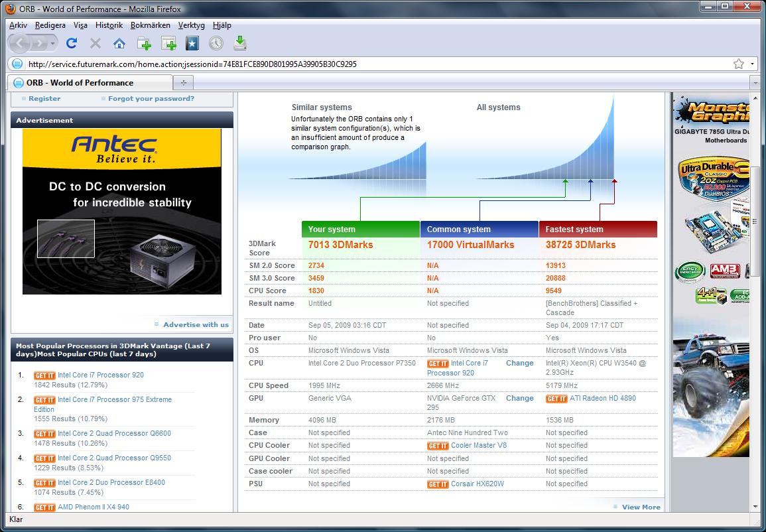766x532 pixels.
Task: Open the Advertise with us link
Action: click(x=196, y=325)
